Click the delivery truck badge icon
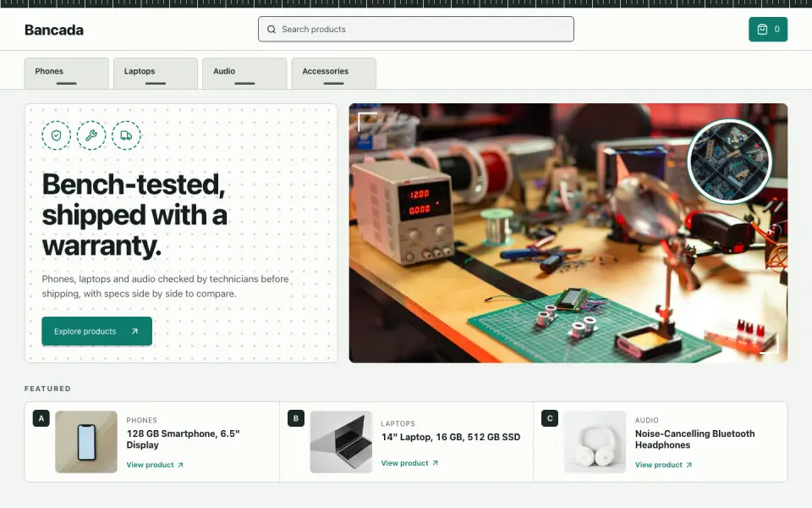 tap(126, 135)
